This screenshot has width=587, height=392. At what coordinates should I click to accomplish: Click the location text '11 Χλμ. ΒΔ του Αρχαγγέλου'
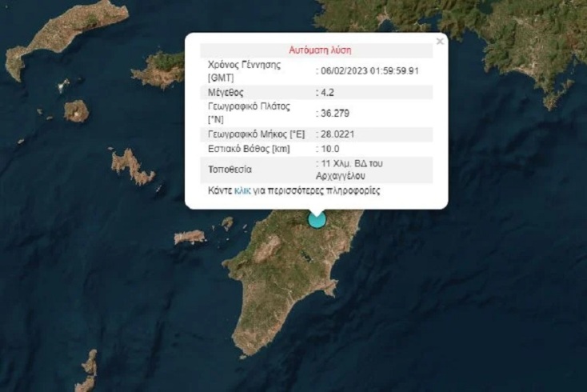pyautogui.click(x=349, y=170)
